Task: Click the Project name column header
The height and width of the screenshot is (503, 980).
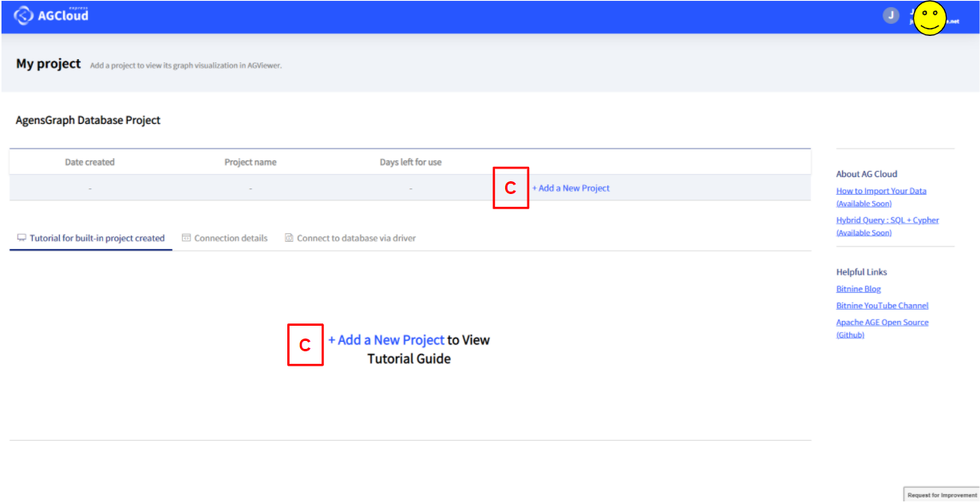Action: [x=251, y=162]
